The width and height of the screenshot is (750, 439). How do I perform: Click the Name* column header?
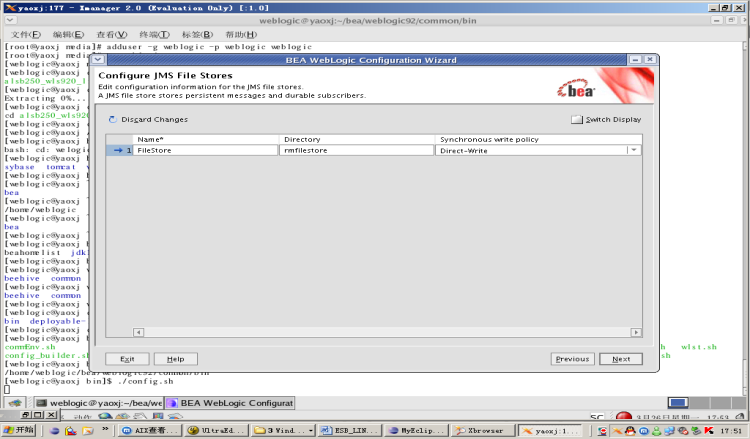(x=206, y=139)
